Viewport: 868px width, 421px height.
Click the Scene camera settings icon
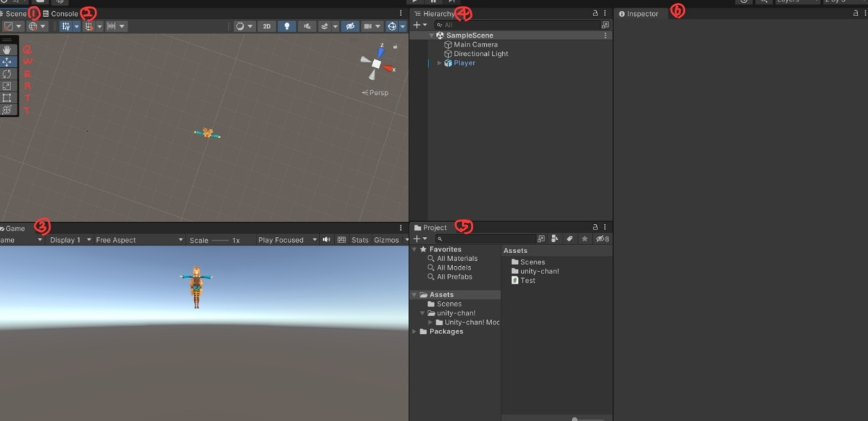pyautogui.click(x=369, y=26)
